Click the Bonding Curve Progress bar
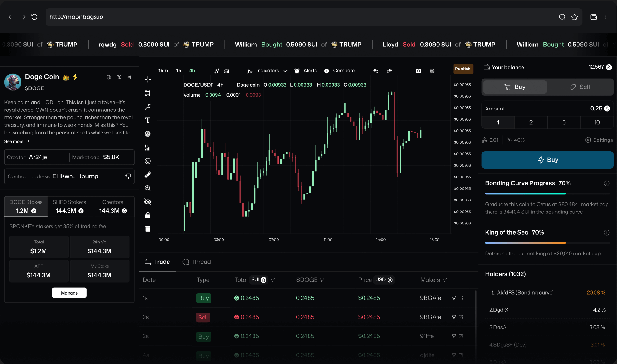The width and height of the screenshot is (617, 364). point(547,194)
